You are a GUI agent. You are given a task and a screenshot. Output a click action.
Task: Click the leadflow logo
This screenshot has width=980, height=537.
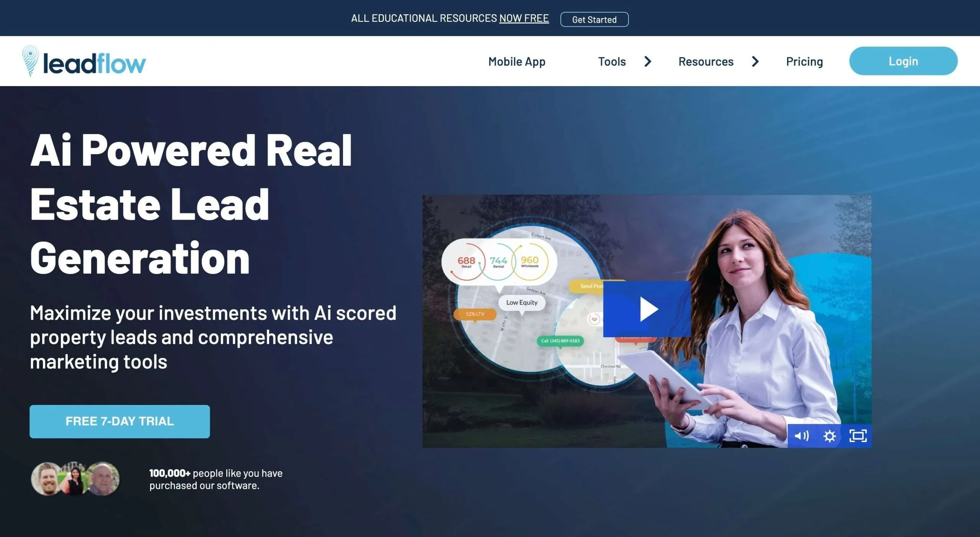coord(84,61)
